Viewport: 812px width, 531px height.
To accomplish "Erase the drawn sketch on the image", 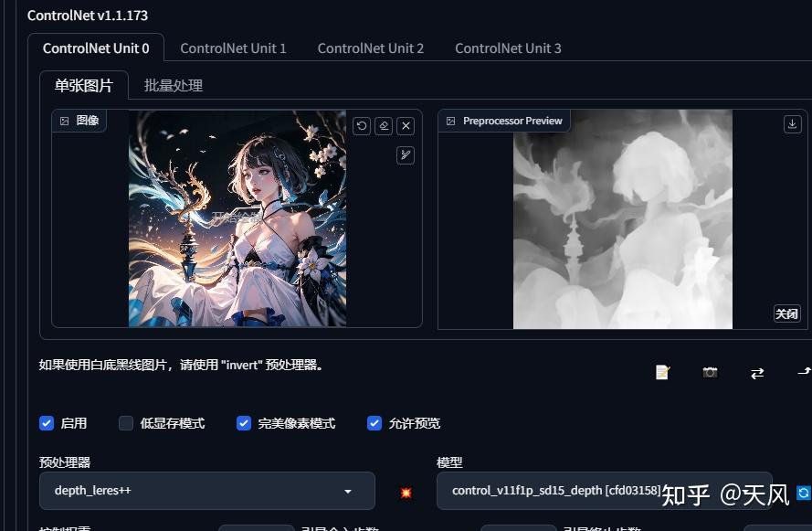I will tap(384, 125).
